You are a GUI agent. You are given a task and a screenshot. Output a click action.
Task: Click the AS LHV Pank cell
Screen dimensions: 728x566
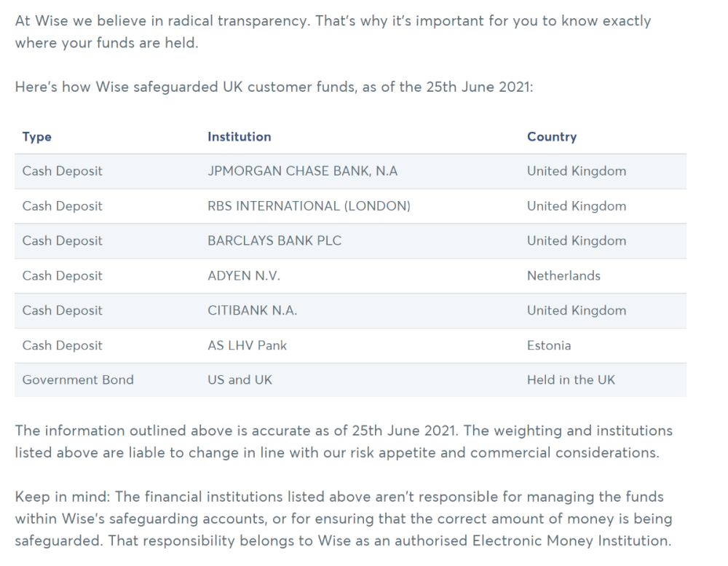tap(247, 345)
